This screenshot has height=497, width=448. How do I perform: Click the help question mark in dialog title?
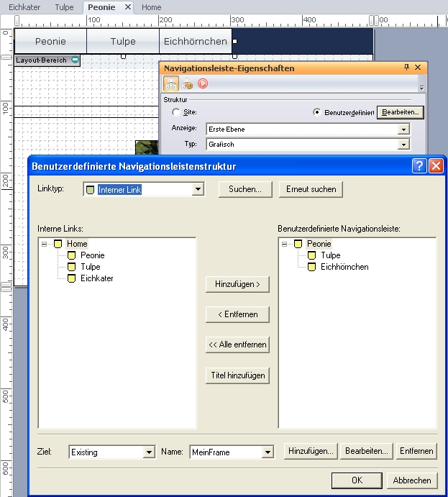419,166
